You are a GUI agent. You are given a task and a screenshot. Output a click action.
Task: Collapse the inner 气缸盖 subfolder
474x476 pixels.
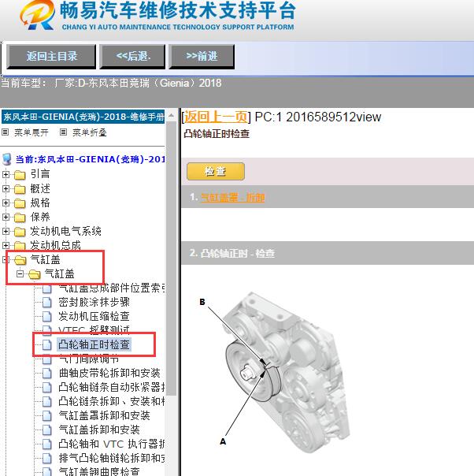[x=20, y=273]
